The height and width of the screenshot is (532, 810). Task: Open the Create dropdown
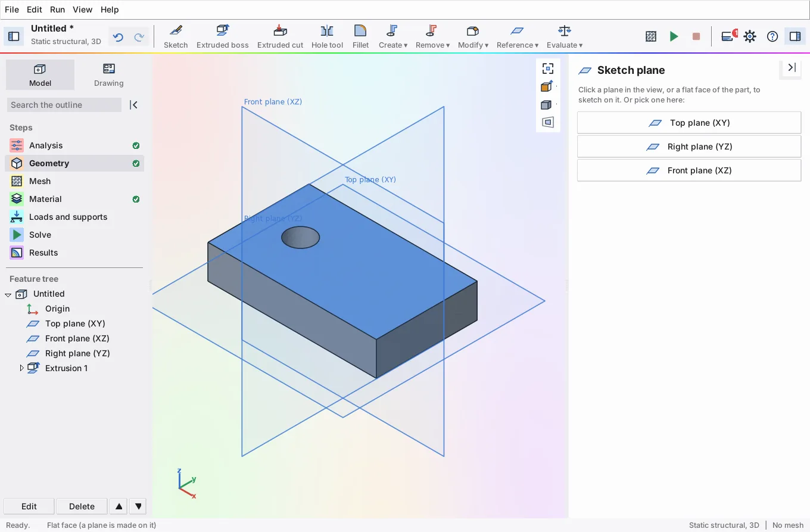393,36
